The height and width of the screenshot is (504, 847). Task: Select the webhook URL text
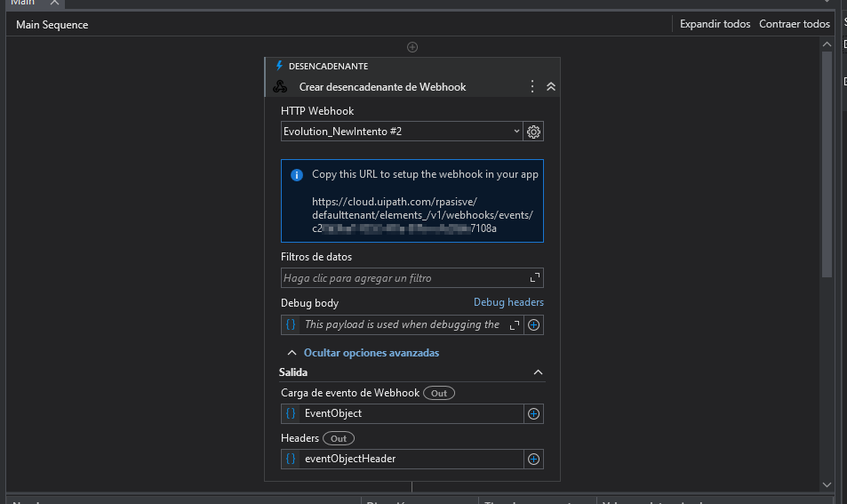[422, 215]
